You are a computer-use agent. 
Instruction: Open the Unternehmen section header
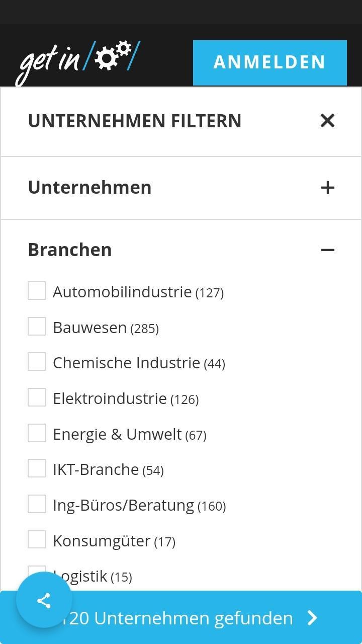(x=181, y=188)
